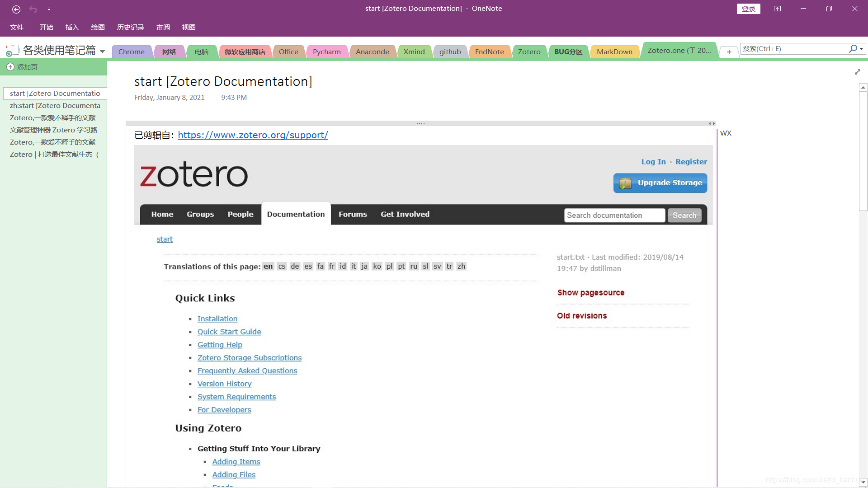Viewport: 868px width, 488px height.
Task: Switch to the 微软应用商店 section tab
Action: (x=245, y=52)
